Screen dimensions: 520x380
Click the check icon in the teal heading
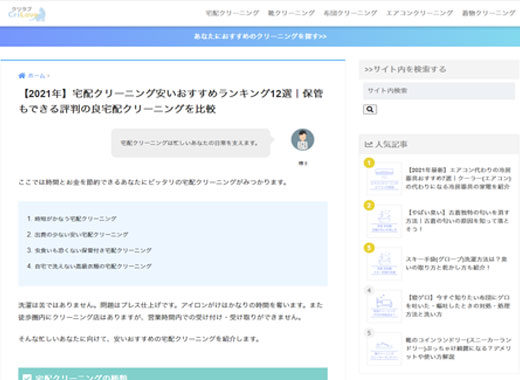click(27, 377)
